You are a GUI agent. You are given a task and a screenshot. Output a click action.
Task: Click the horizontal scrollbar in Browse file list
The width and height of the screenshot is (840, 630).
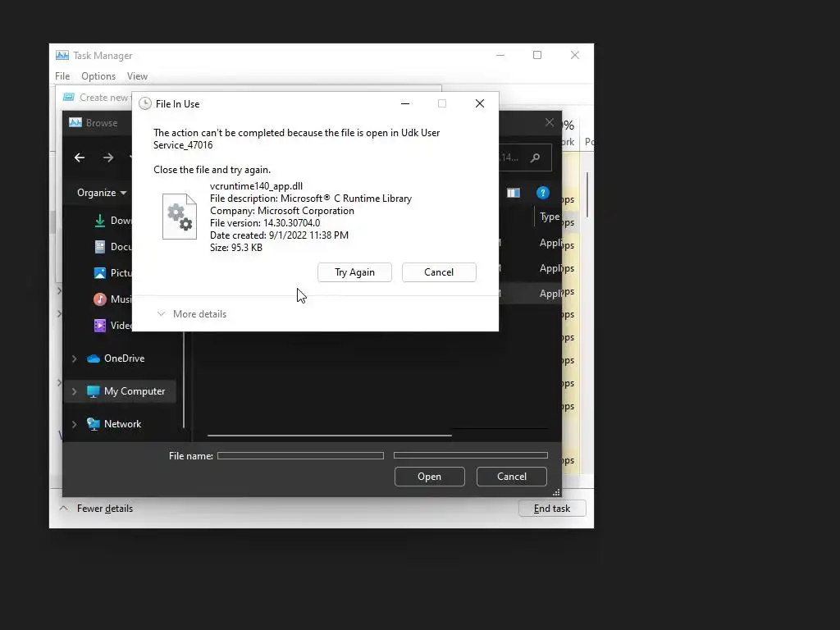(x=330, y=436)
